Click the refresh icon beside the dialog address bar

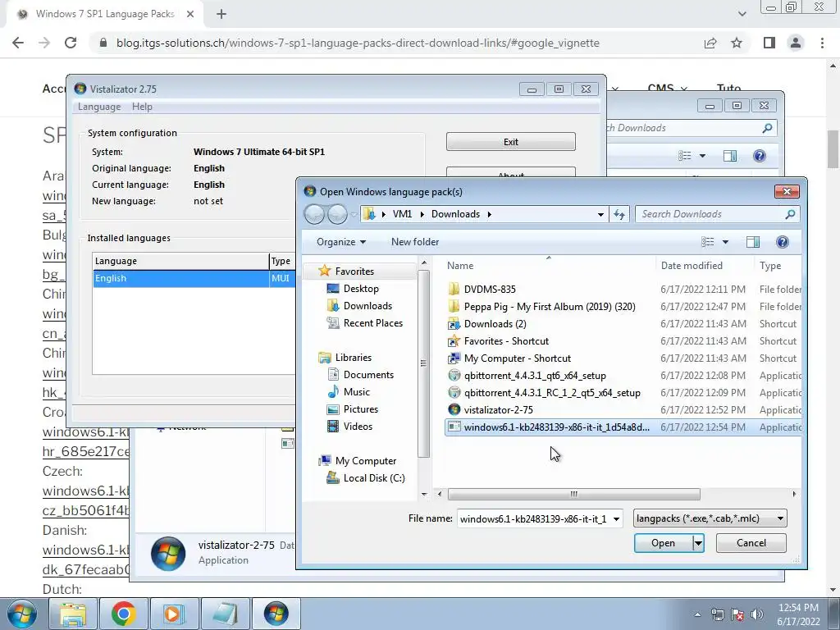pos(619,214)
